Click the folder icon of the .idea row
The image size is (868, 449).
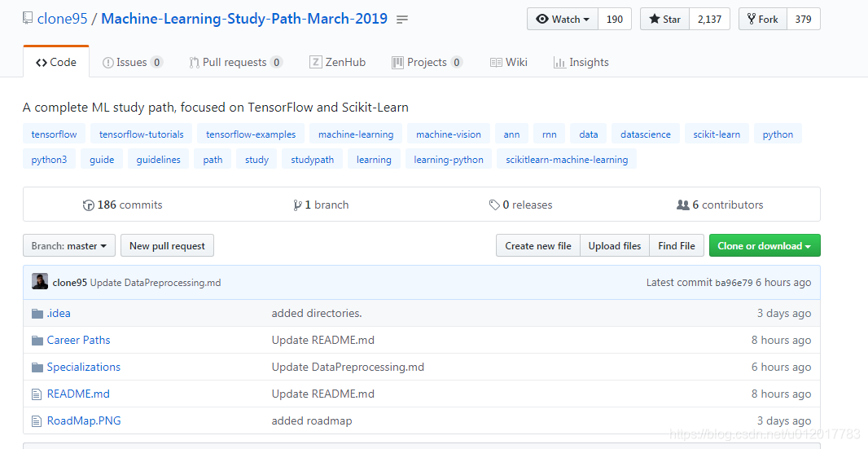[37, 314]
